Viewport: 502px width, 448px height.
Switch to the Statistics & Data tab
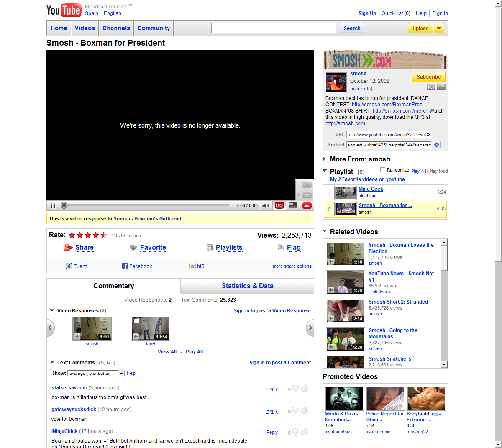(247, 286)
